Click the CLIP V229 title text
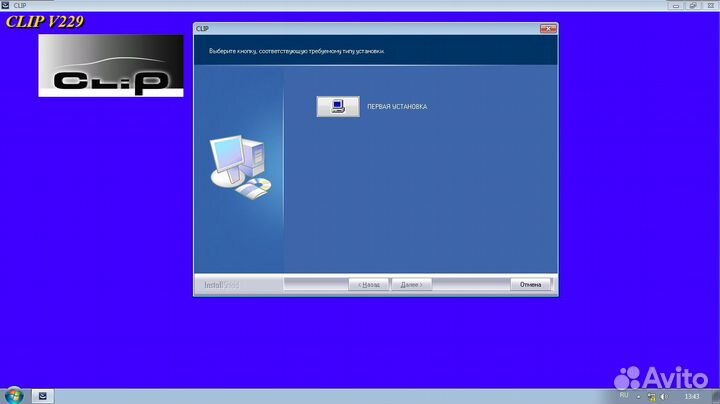The image size is (720, 404). tap(45, 22)
